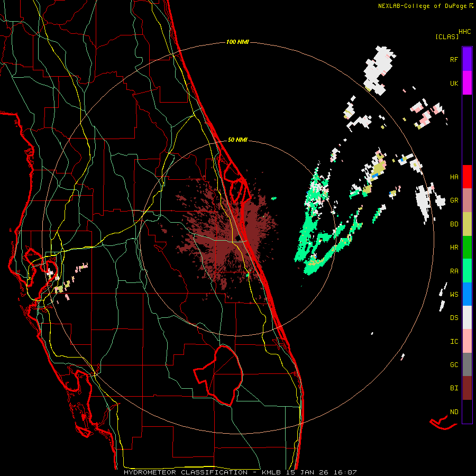
Task: Click the BI legend label
Action: coord(454,388)
